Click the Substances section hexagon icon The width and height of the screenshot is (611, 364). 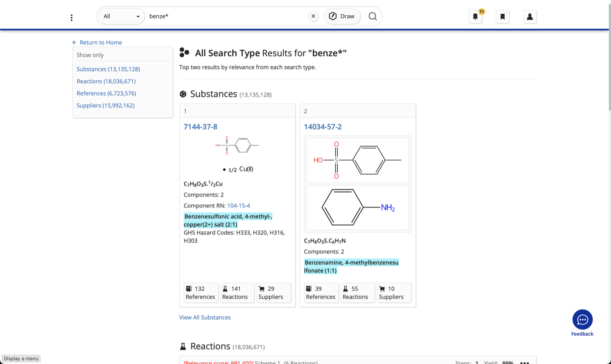tap(183, 94)
